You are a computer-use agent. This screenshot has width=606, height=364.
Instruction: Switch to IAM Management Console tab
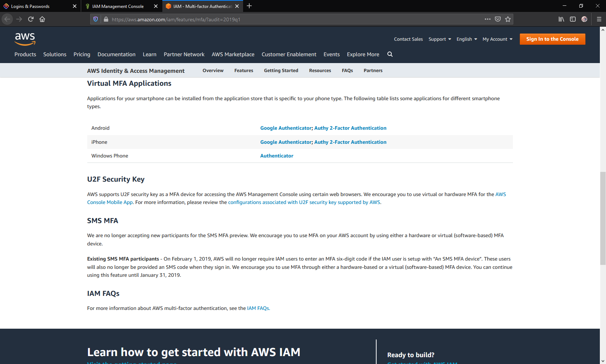(122, 6)
